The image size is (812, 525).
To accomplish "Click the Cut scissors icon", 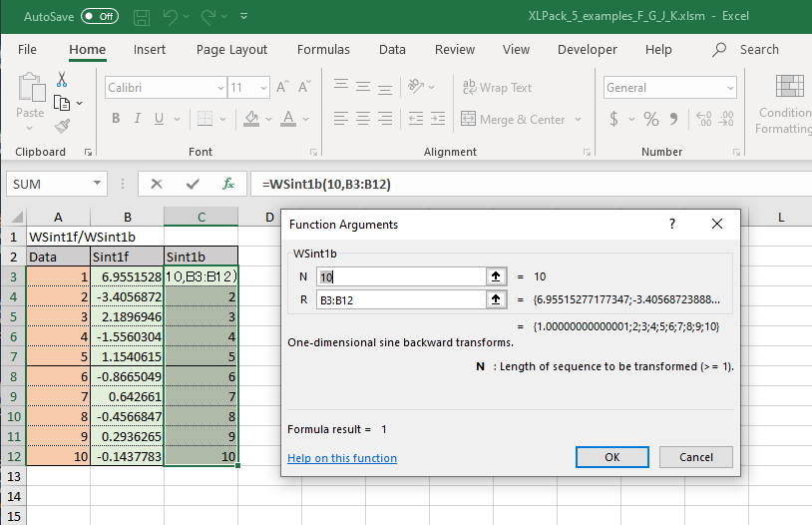I will point(62,79).
